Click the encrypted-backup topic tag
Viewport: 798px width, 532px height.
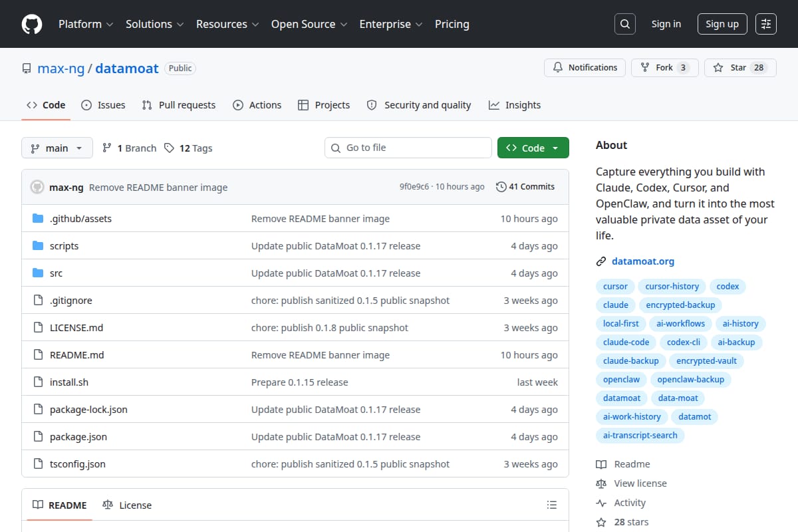pos(680,305)
